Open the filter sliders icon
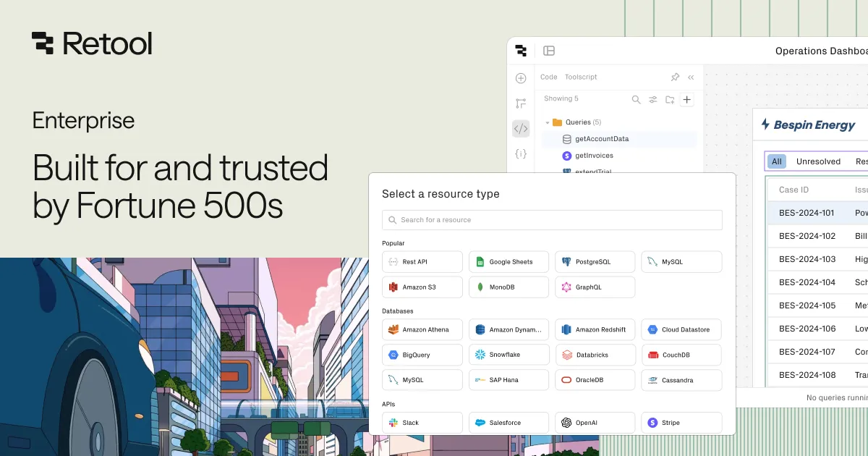868x456 pixels. pyautogui.click(x=653, y=100)
